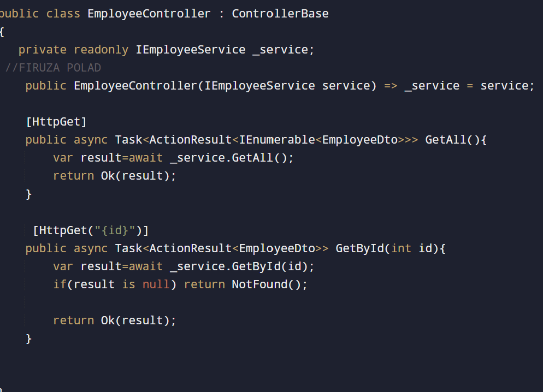This screenshot has width=543, height=392.
Task: Click the 'int' keyword in GetById parameter
Action: pyautogui.click(x=402, y=248)
